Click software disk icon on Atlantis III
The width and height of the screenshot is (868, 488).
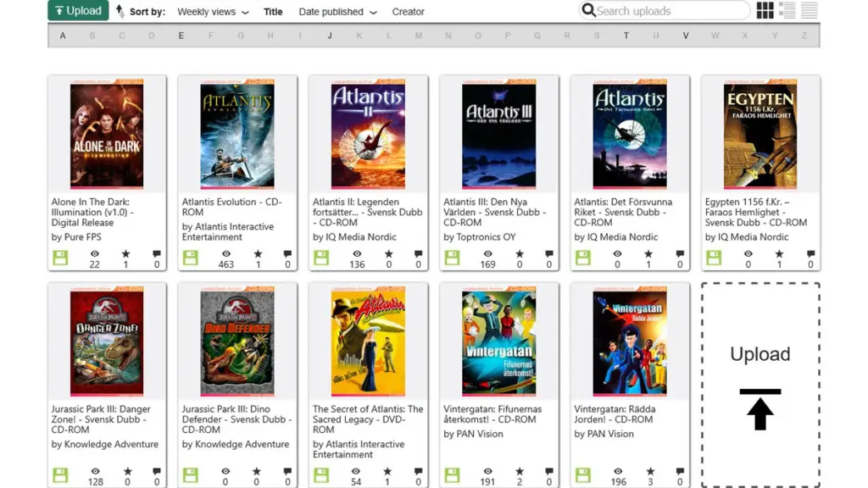[452, 258]
